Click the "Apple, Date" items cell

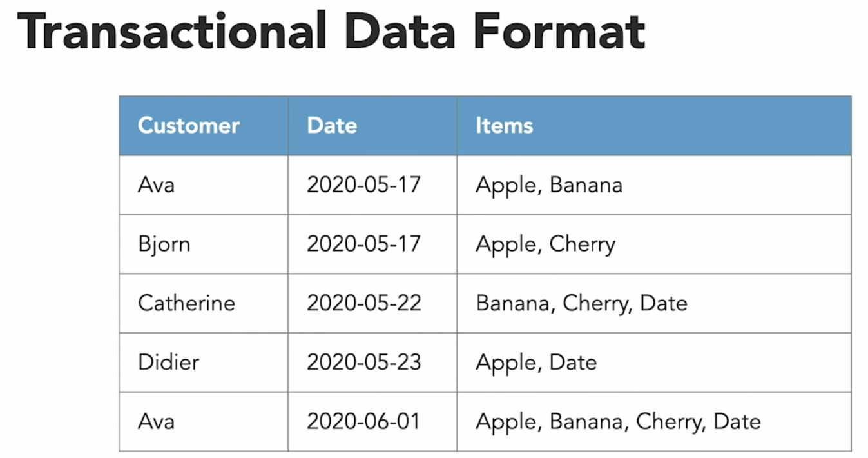coord(535,362)
